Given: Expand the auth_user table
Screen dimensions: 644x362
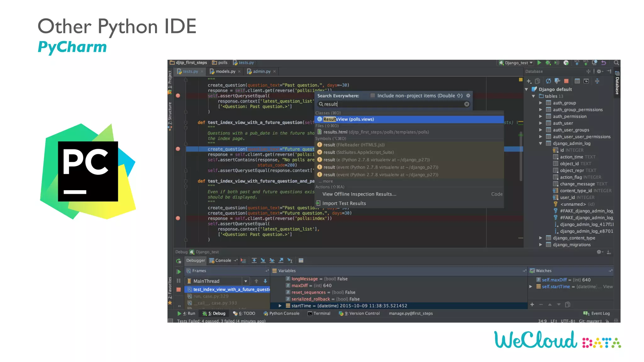Looking at the screenshot, I should 540,123.
